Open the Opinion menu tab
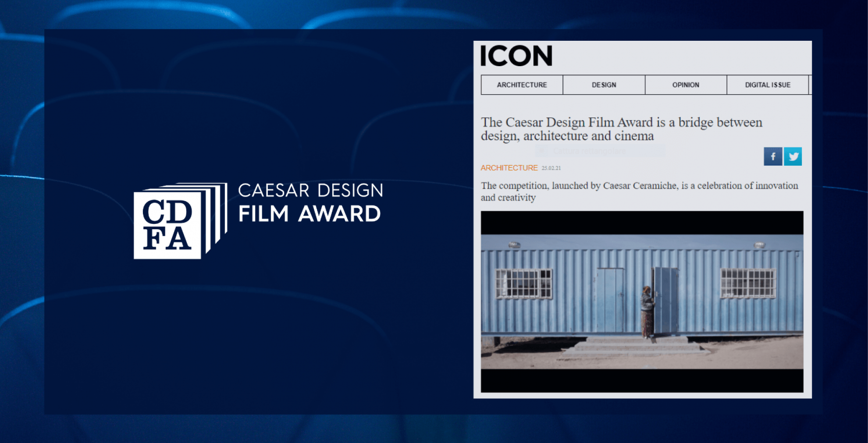The image size is (868, 443). click(686, 85)
